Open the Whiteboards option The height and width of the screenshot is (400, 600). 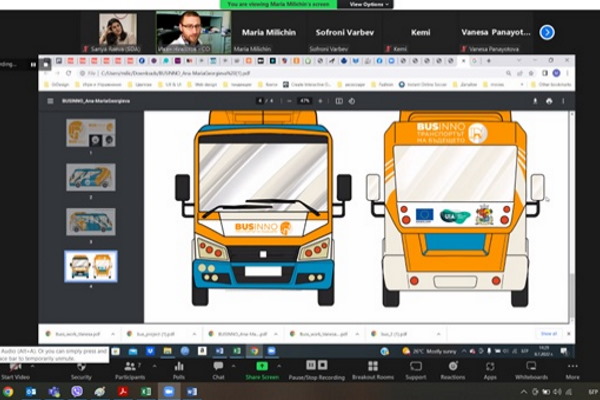[x=531, y=370]
